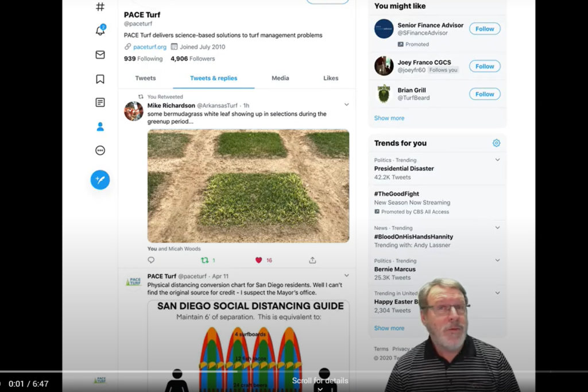Expand #BloodOnHisHandsHannity trend options

(497, 227)
